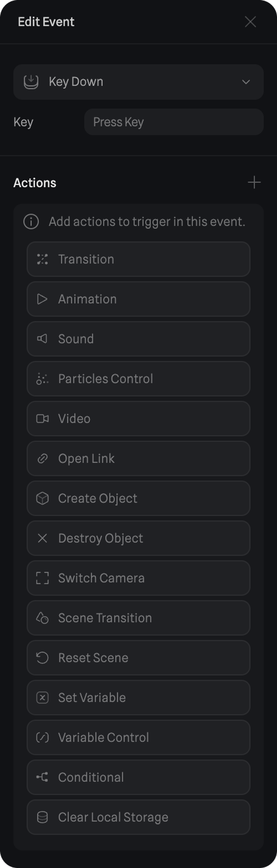Click the Sound speaker icon
Screen dimensions: 277x868
[x=43, y=339]
